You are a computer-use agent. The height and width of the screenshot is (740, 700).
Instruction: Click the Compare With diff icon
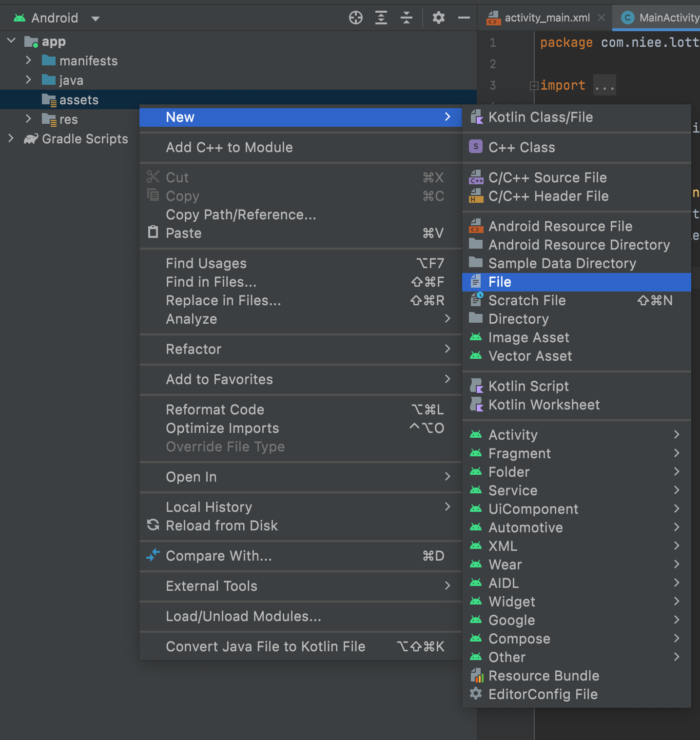coord(153,555)
